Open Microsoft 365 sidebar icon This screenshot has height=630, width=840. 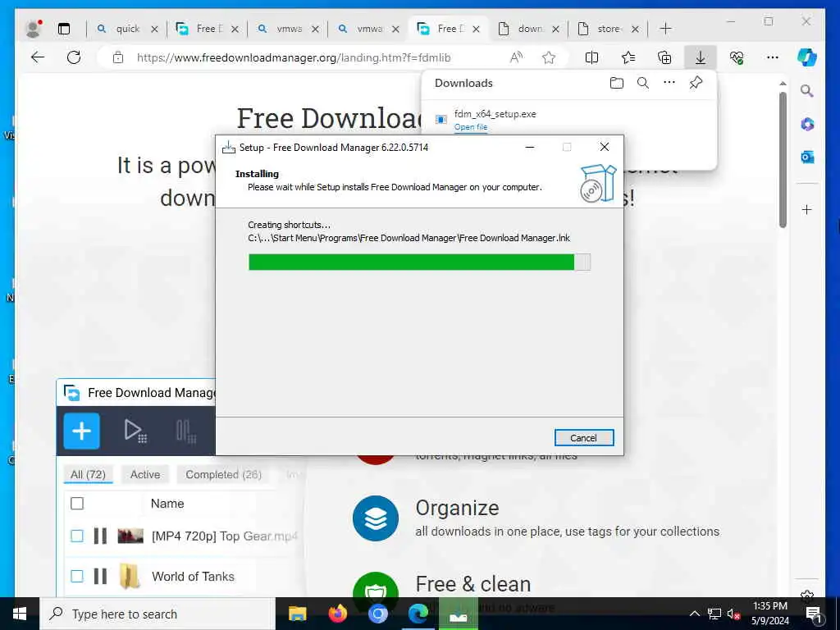pyautogui.click(x=807, y=125)
